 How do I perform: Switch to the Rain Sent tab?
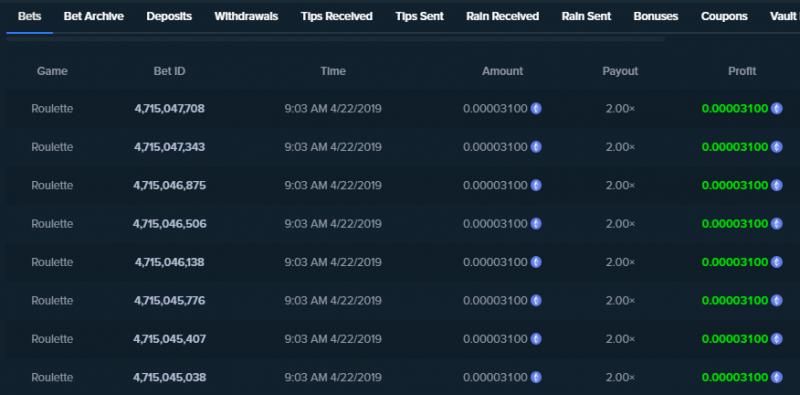(x=586, y=16)
